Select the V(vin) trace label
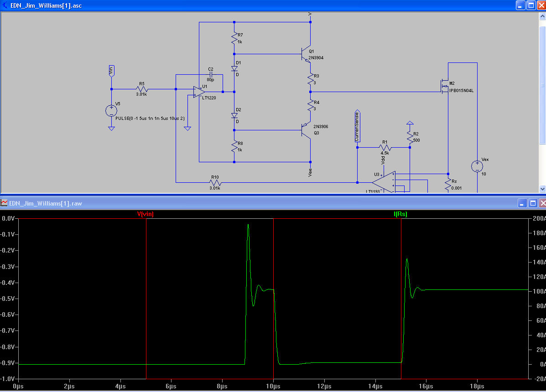The image size is (546, 392). click(145, 214)
